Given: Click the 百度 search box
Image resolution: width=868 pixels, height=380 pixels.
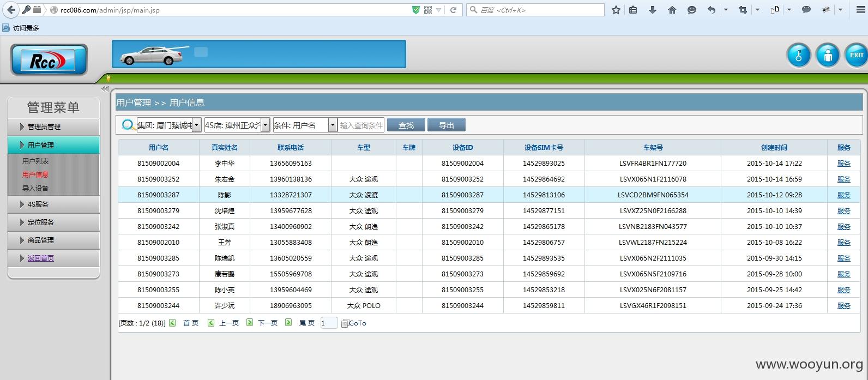Looking at the screenshot, I should (x=535, y=10).
